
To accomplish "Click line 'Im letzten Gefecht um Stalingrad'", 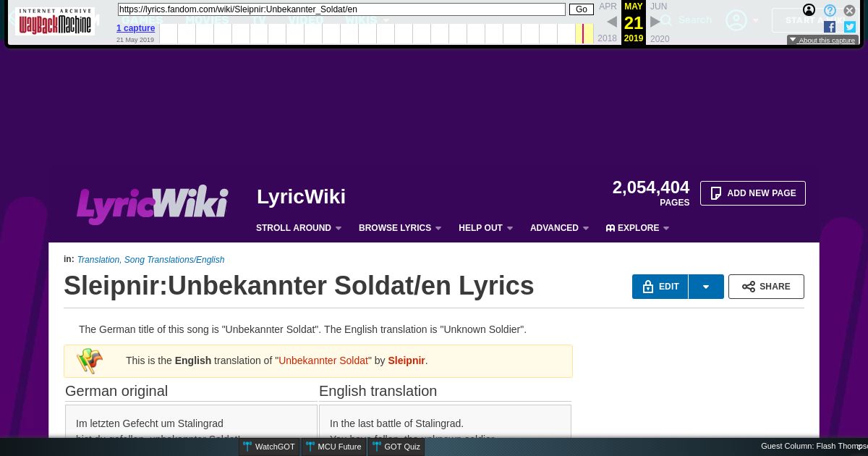I will (x=150, y=423).
